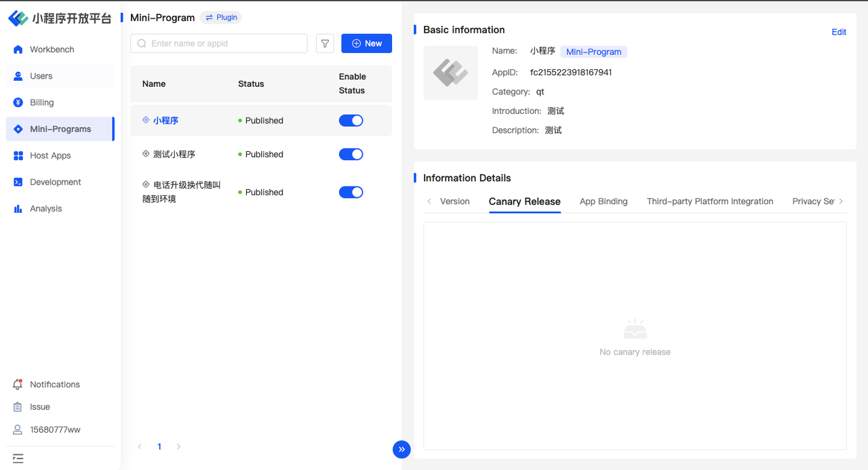
Task: Click the Mini-Programs diamond icon in sidebar
Action: pos(18,129)
